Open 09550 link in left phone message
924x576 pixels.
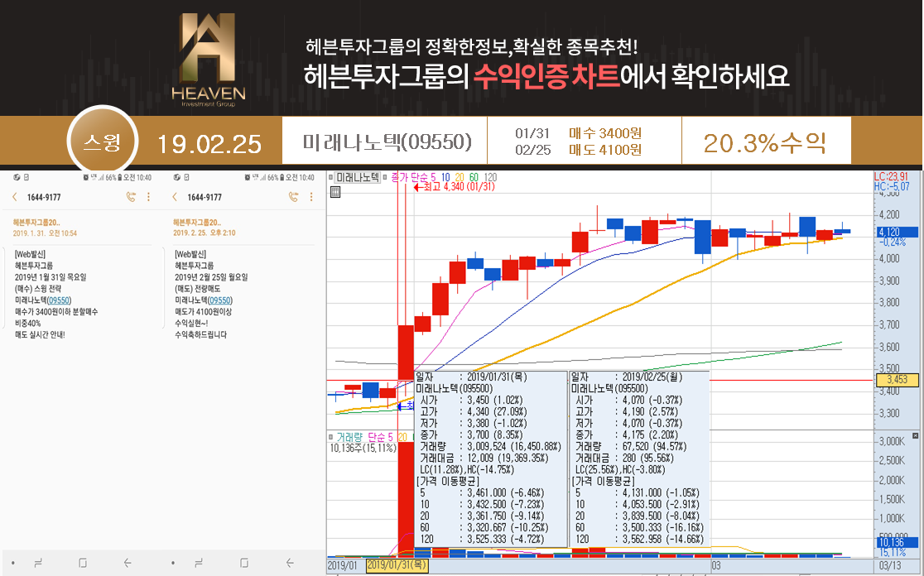point(60,300)
